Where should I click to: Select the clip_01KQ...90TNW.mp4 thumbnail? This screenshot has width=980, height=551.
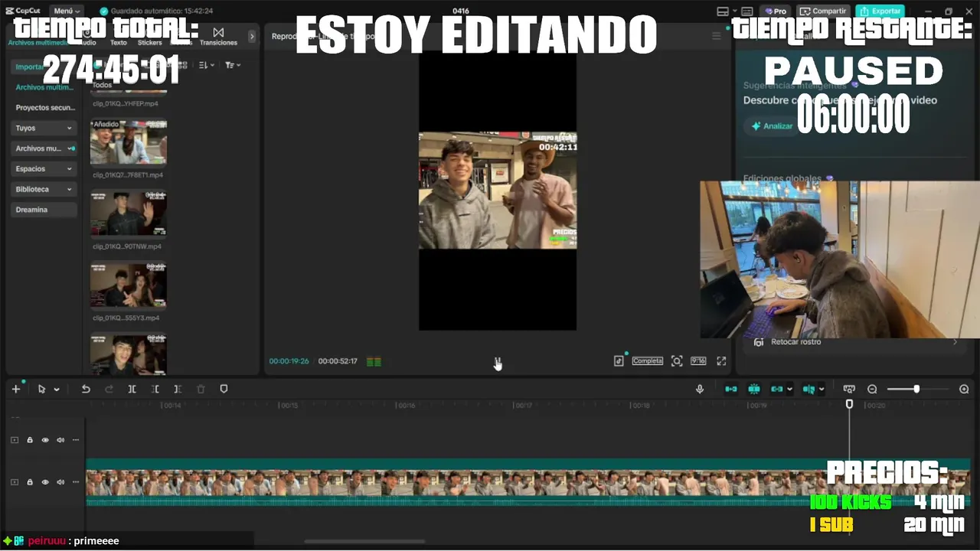(129, 214)
